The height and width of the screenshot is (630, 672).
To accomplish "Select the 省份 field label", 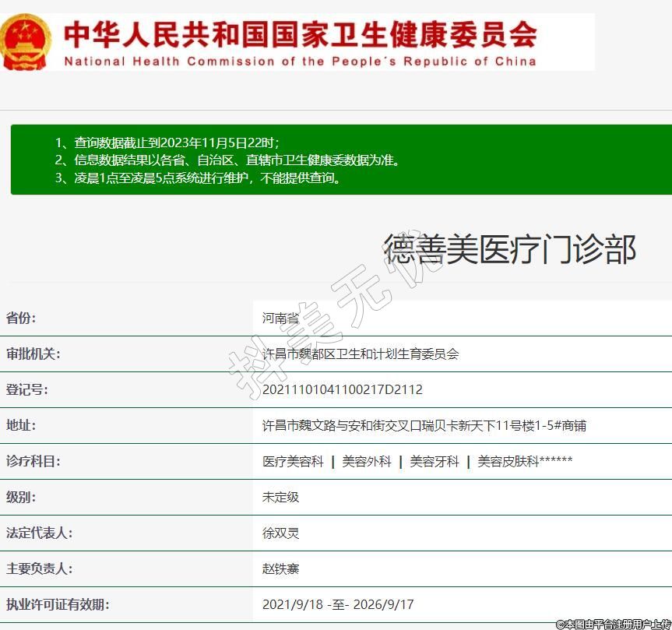I will click(21, 318).
